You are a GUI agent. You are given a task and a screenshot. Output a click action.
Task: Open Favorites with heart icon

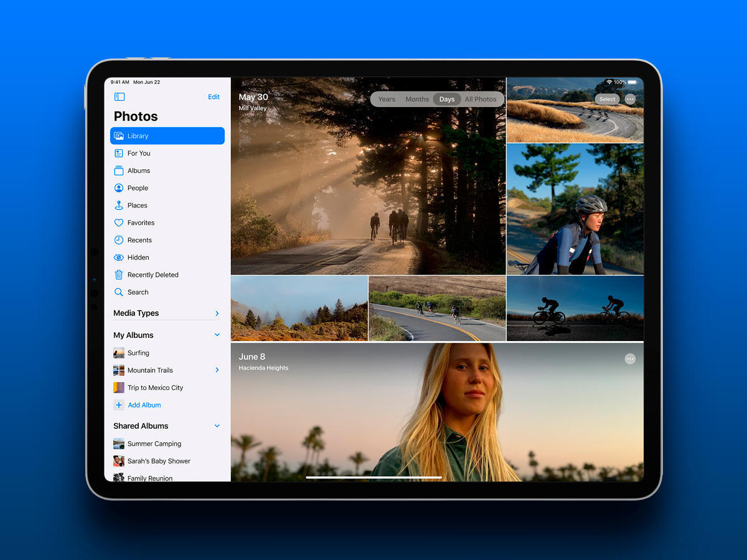141,223
